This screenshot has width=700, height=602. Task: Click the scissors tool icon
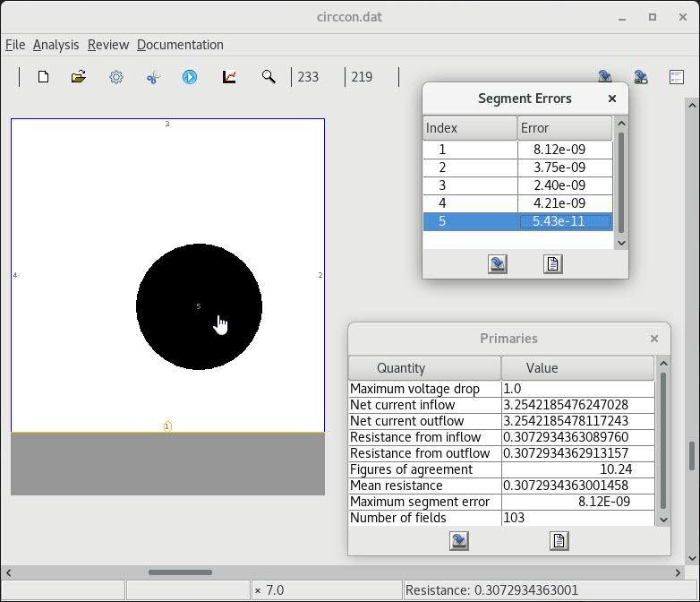coord(153,77)
